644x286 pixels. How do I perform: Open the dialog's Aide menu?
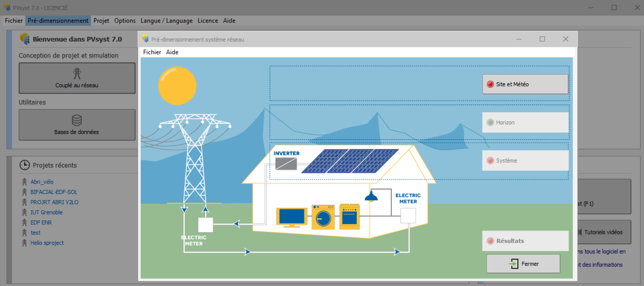172,52
